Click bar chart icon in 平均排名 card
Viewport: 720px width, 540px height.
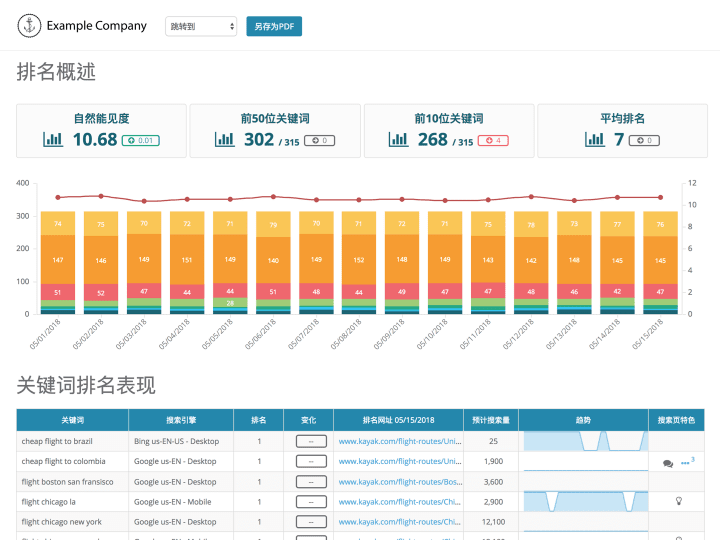point(595,139)
